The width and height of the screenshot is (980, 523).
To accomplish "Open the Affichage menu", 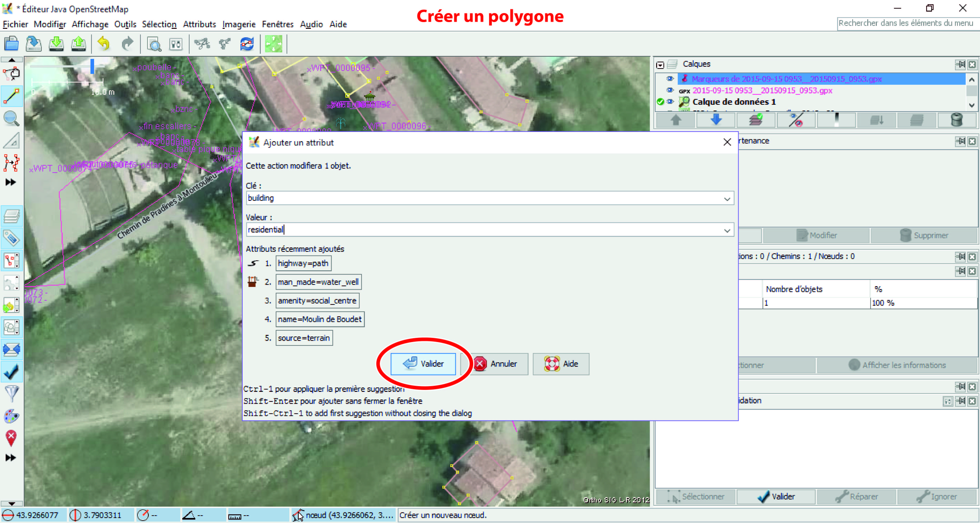I will (x=90, y=24).
